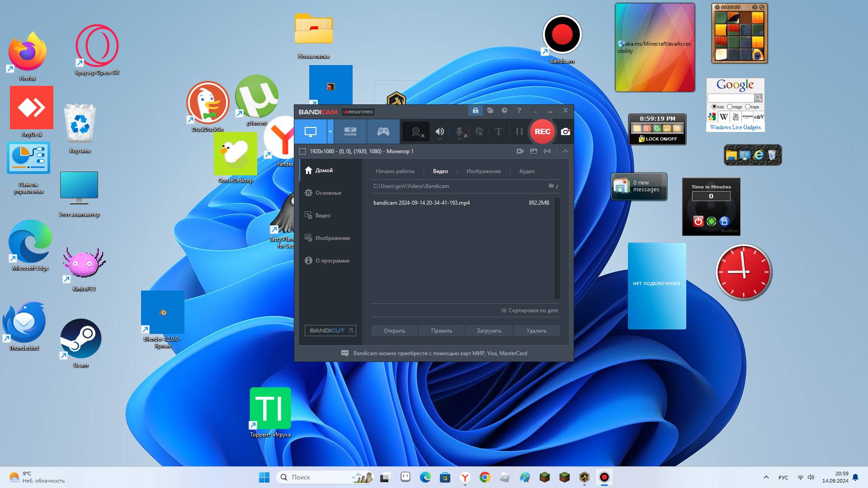Screen dimensions: 868x488
Task: Click the eBay icon in Google gadget
Action: click(759, 117)
